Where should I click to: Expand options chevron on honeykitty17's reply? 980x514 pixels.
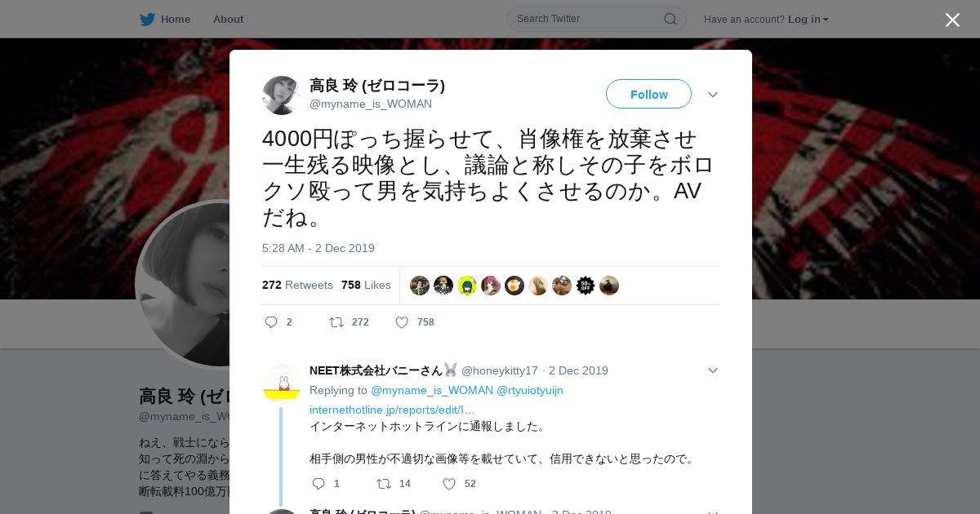pyautogui.click(x=713, y=370)
